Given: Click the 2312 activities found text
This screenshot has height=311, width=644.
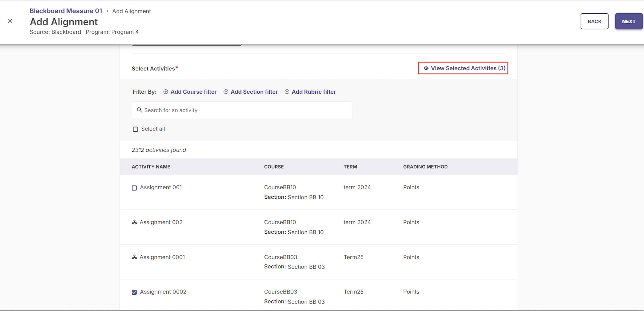Looking at the screenshot, I should 159,150.
